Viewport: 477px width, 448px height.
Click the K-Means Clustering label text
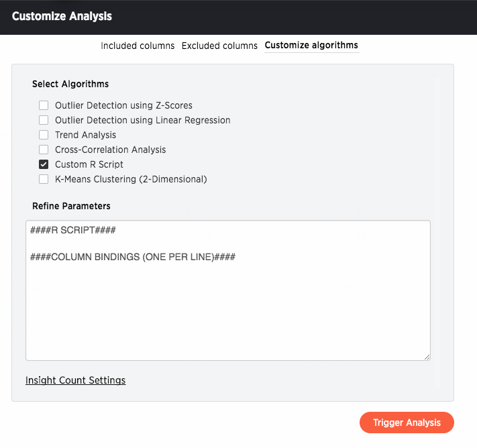131,179
